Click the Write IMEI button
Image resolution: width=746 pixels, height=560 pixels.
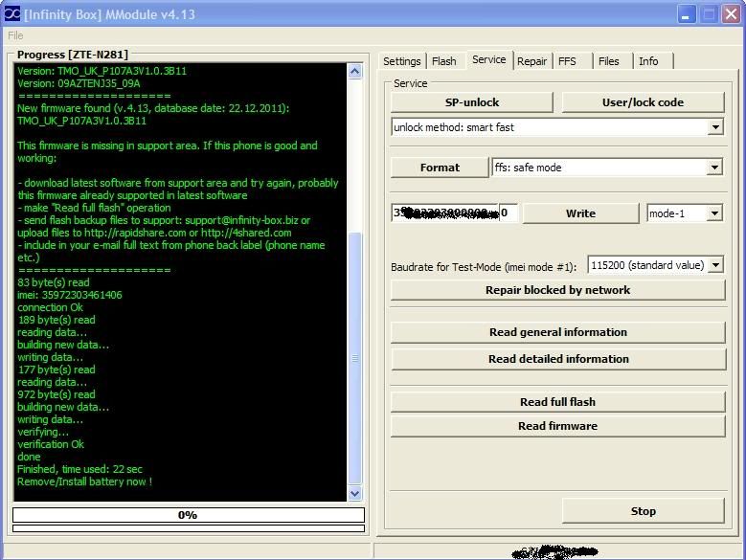point(580,213)
